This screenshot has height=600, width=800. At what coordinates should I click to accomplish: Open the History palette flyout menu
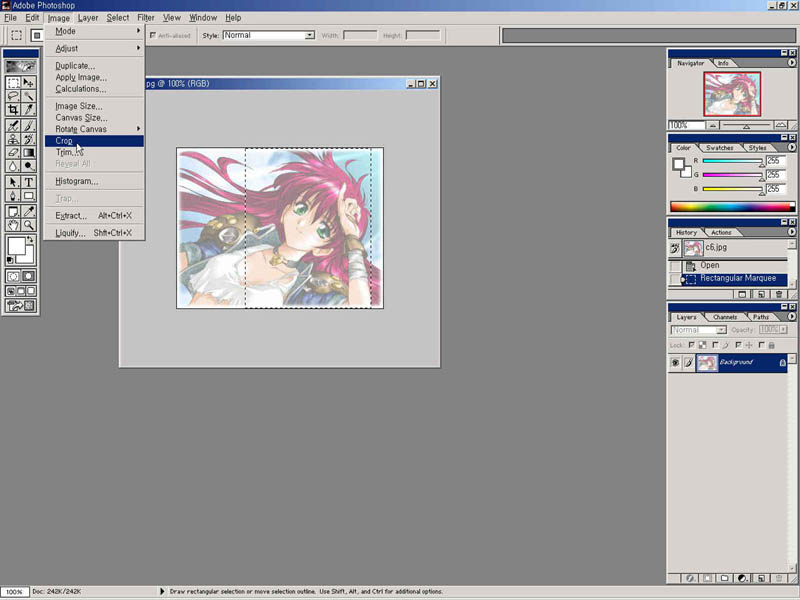791,232
